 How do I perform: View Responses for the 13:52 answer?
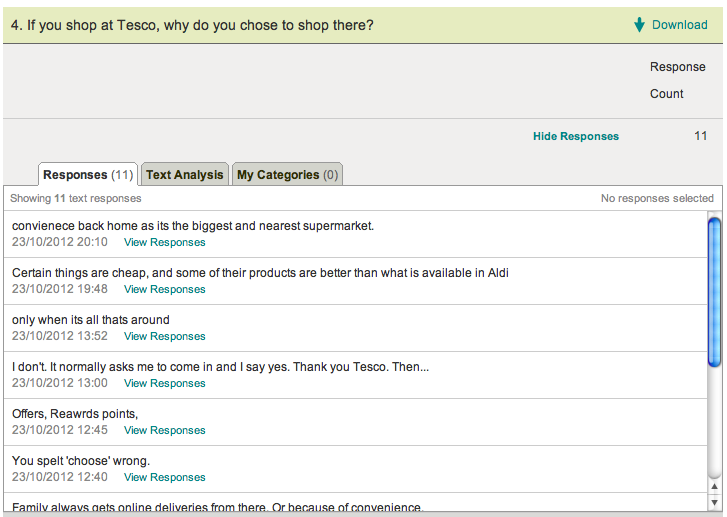(164, 336)
